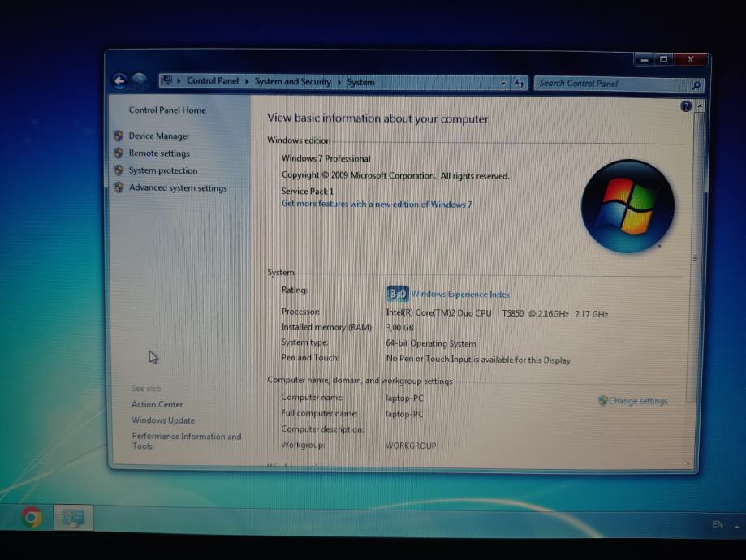
Task: Open Google Chrome from taskbar
Action: [32, 517]
